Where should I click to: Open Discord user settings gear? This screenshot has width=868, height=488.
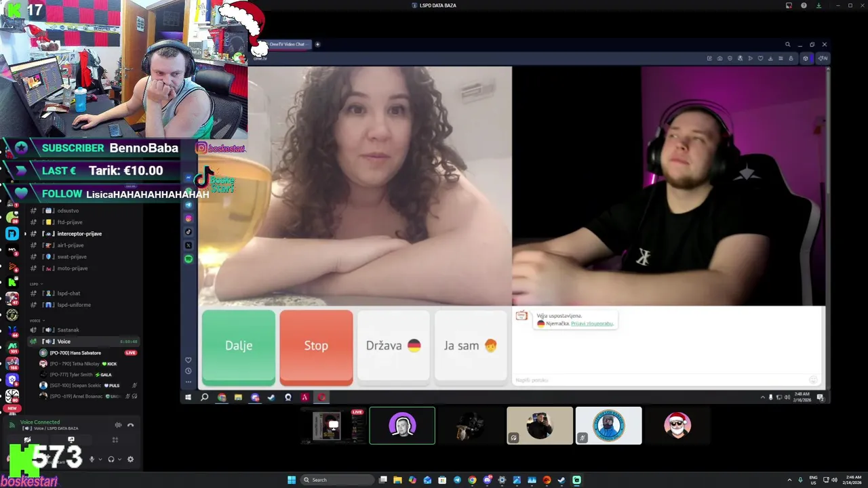(130, 459)
